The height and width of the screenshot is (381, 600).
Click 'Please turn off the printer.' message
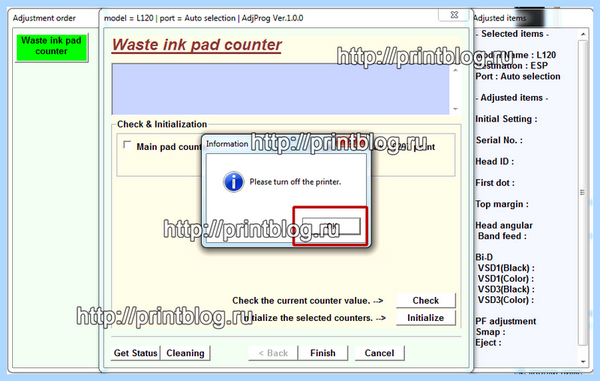click(x=295, y=182)
